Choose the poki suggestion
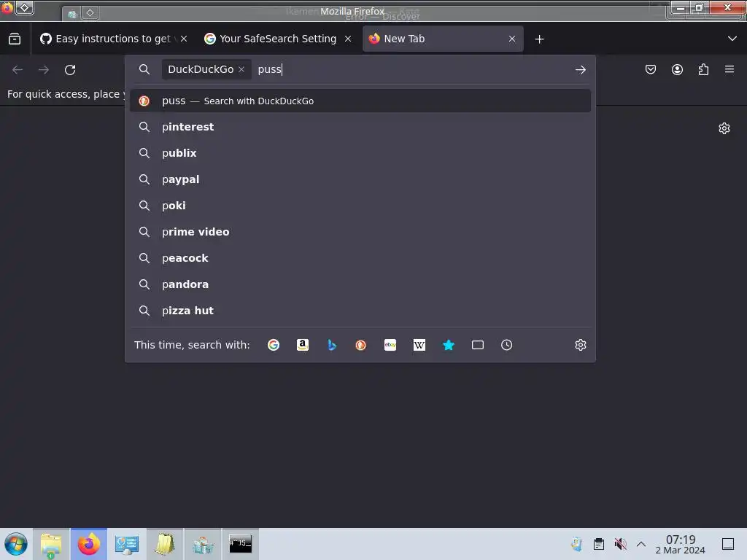747x560 pixels. [x=360, y=205]
